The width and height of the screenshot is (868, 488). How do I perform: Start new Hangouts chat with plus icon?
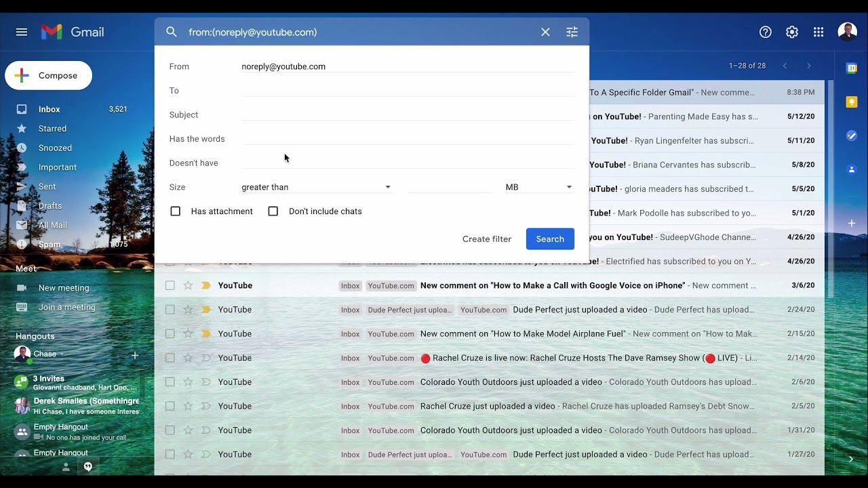134,355
